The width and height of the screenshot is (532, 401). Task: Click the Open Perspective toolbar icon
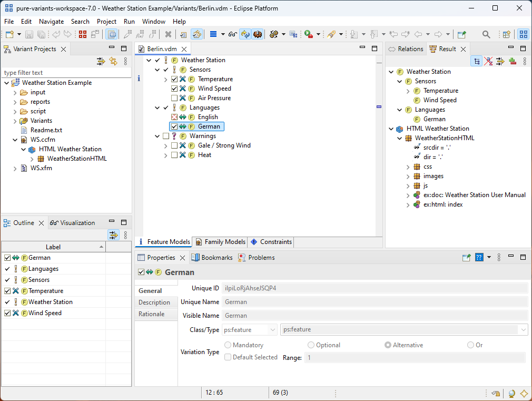(506, 34)
